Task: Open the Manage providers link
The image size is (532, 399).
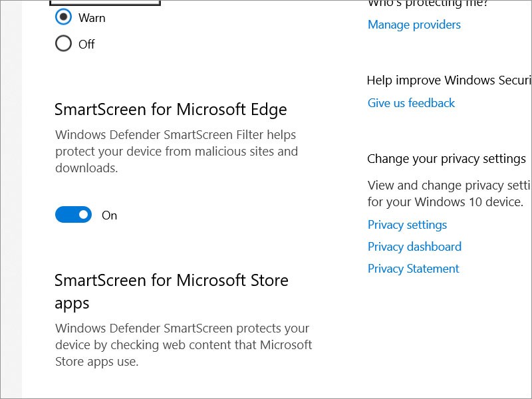Action: point(414,25)
